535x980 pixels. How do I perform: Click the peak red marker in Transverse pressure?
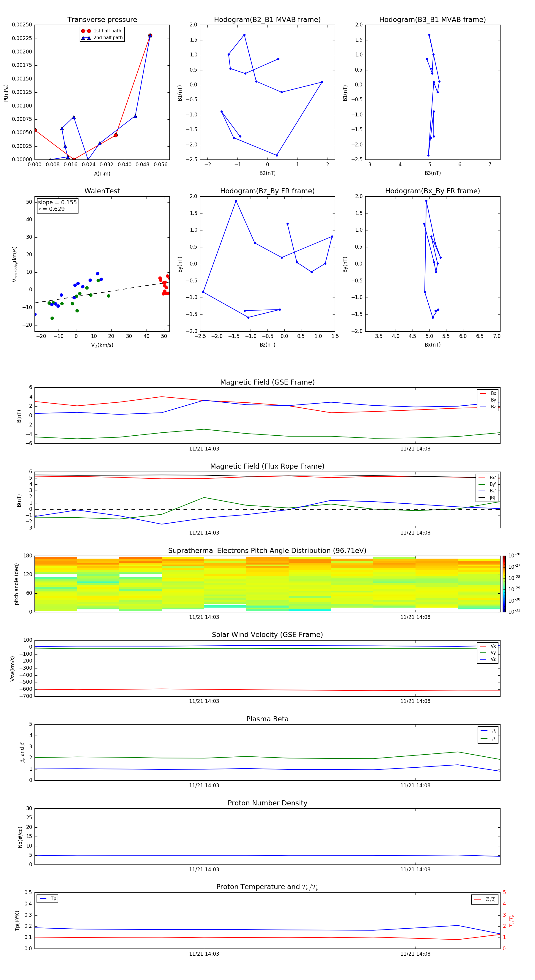pos(150,35)
